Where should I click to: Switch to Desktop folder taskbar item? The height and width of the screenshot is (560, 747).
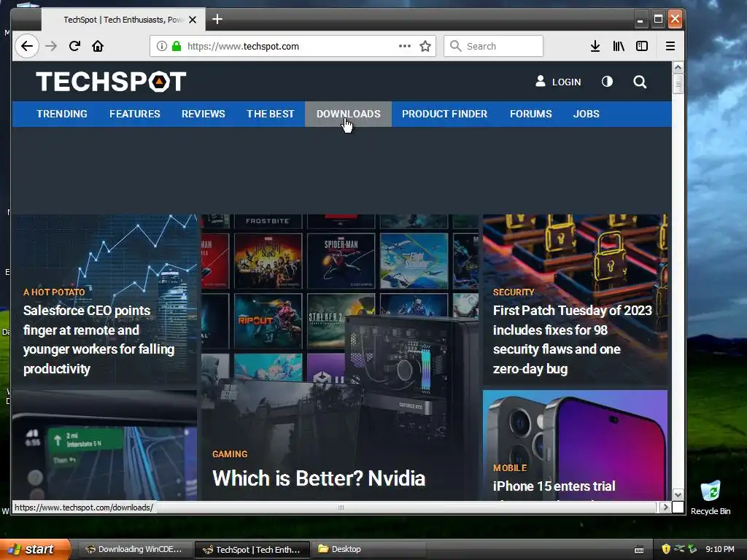369,549
